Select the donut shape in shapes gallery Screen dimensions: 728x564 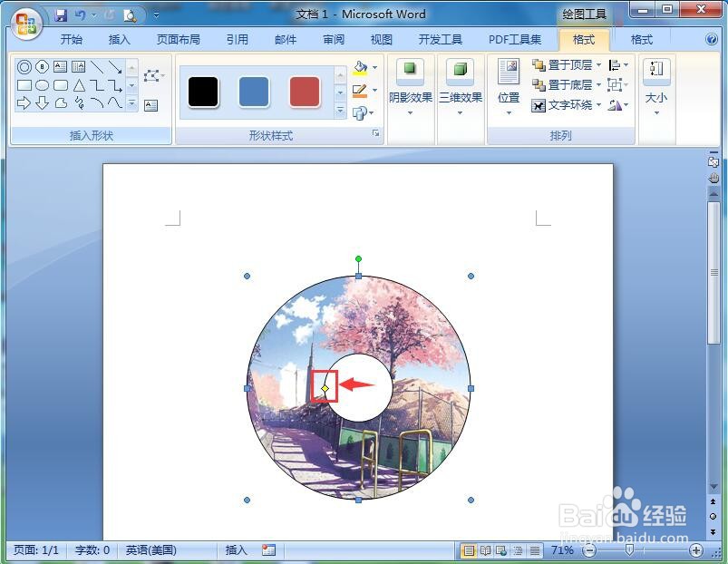[x=24, y=67]
